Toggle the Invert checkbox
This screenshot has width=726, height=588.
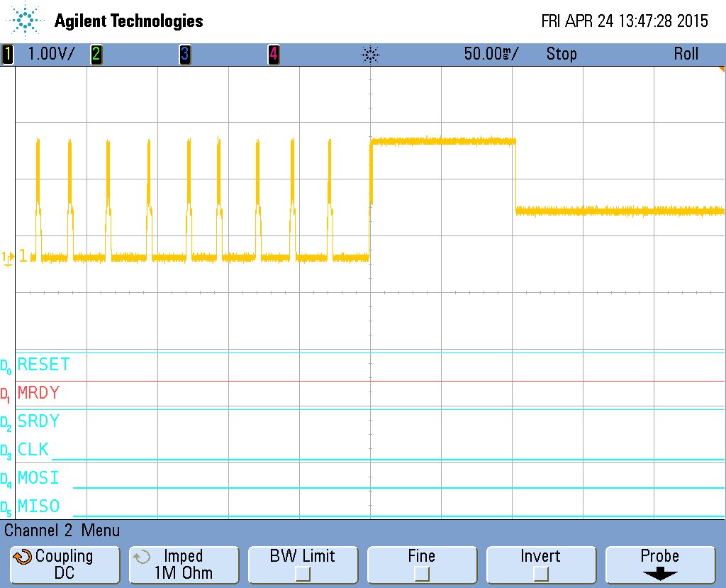541,574
